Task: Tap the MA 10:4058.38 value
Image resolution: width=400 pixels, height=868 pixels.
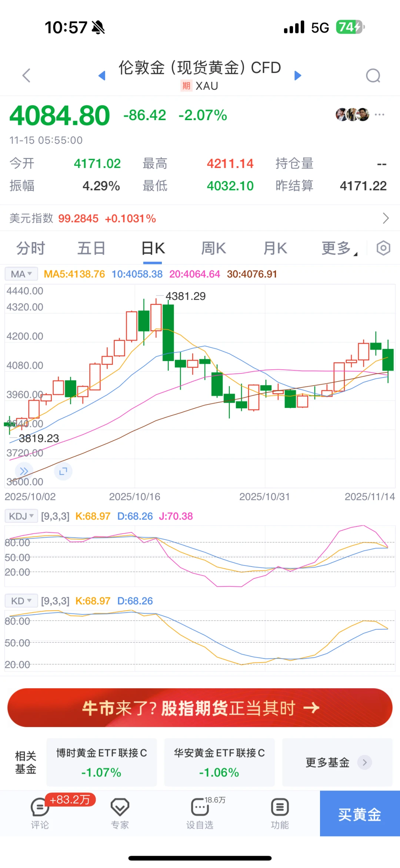Action: (137, 274)
